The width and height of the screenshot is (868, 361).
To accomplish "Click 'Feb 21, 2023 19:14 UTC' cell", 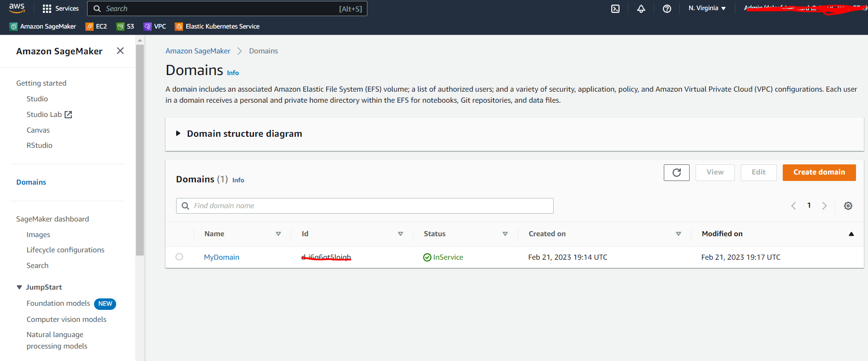I will click(x=568, y=257).
